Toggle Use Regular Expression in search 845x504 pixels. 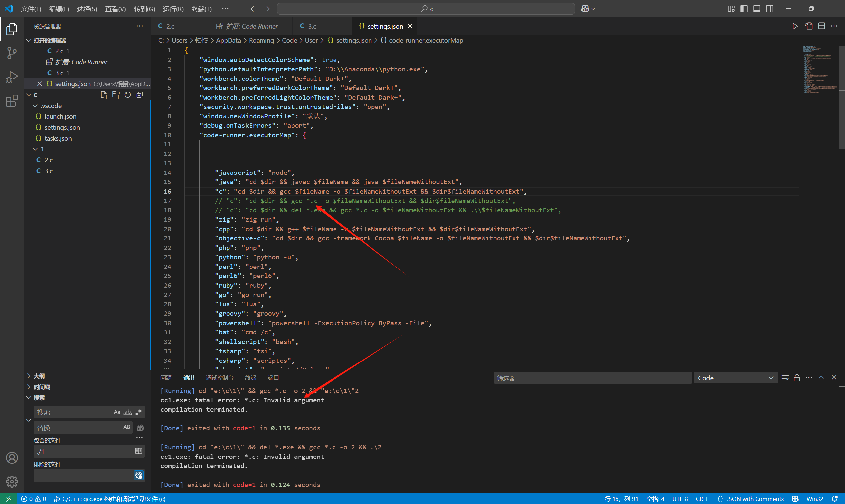pos(139,412)
